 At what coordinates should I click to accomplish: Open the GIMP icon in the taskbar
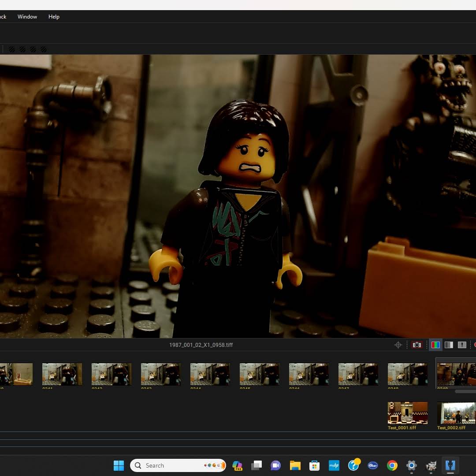click(x=431, y=465)
